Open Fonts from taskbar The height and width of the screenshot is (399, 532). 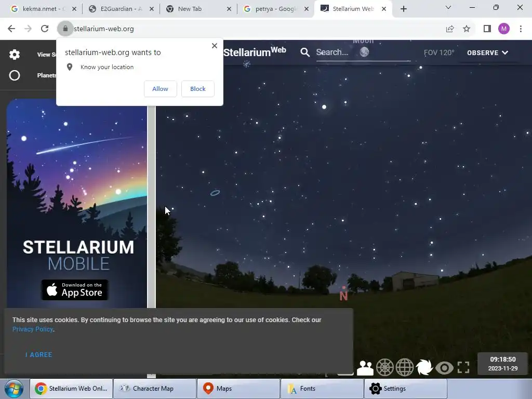[322, 389]
